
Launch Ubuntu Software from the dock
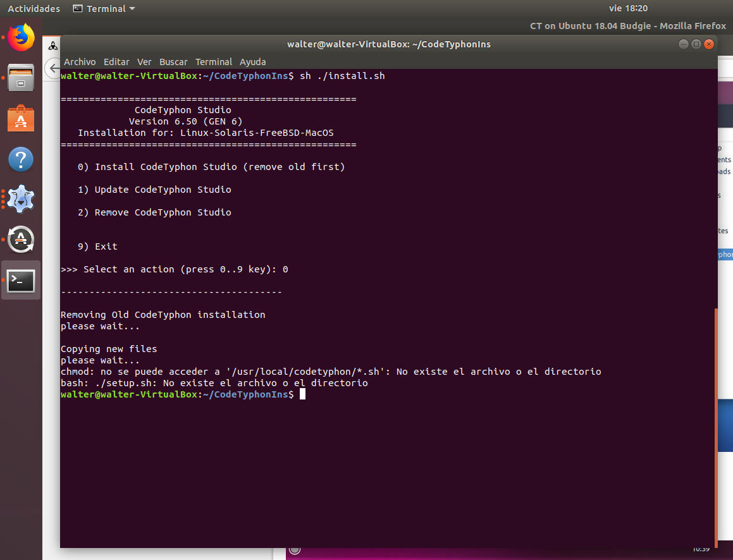21,119
